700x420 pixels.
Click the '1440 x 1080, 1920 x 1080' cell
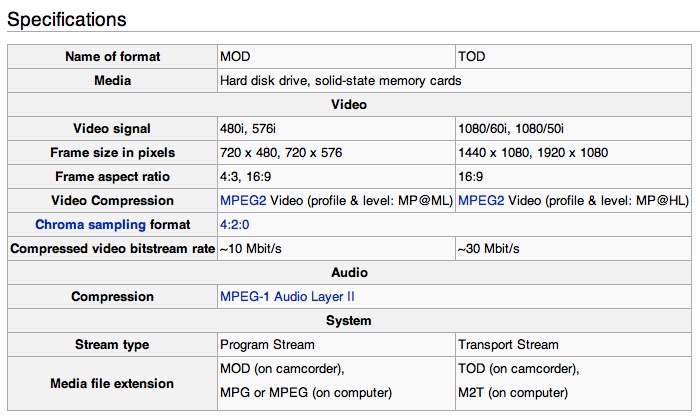pyautogui.click(x=573, y=153)
